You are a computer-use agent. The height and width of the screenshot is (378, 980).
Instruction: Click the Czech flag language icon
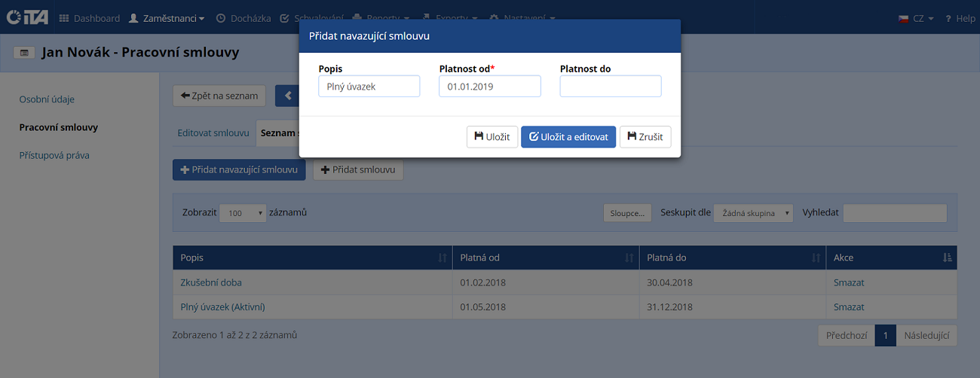[903, 18]
